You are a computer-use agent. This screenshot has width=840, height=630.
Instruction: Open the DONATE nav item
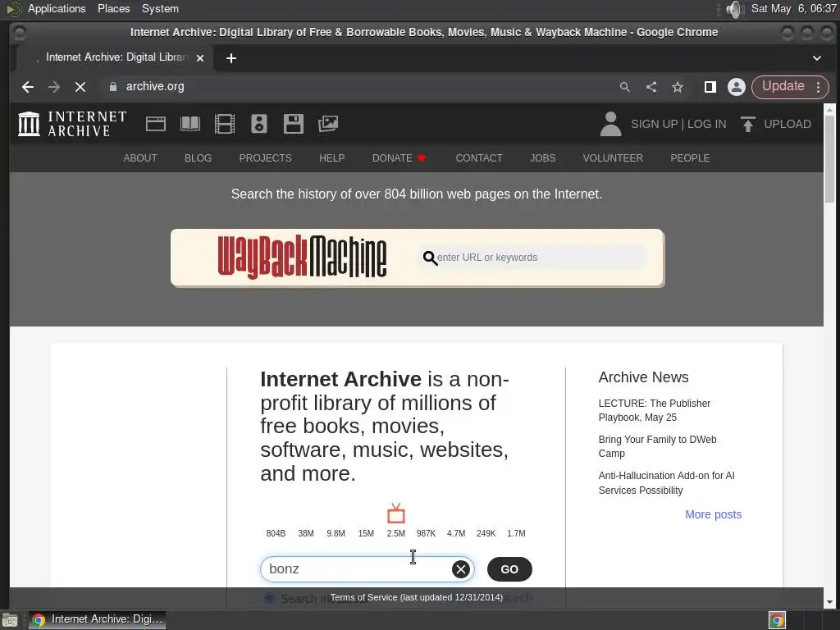(x=399, y=158)
